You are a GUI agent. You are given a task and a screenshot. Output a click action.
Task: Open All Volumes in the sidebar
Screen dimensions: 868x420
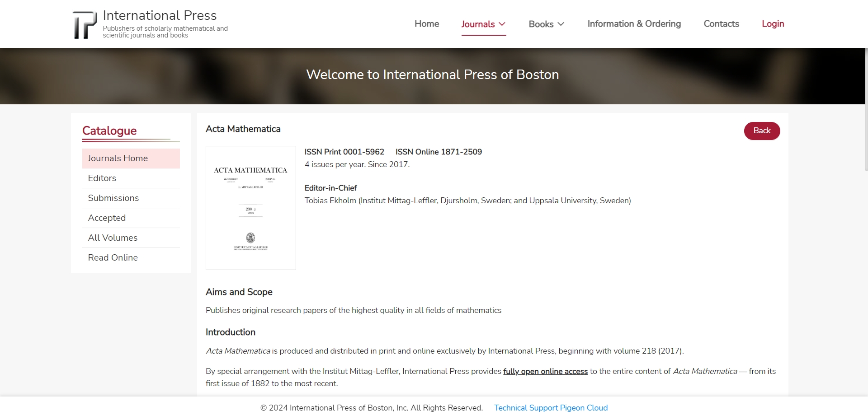click(x=131, y=238)
